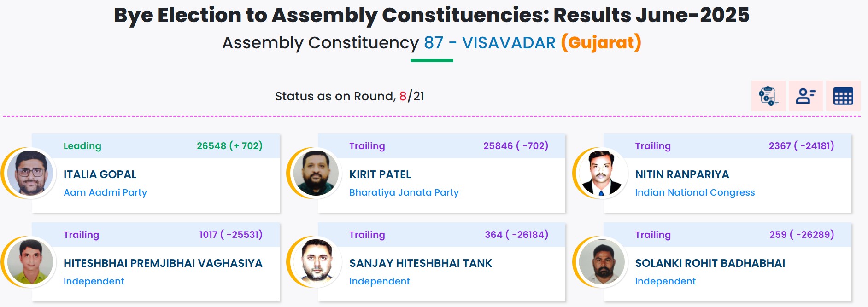Select candidate name ITALIA GOPAL
Image resolution: width=868 pixels, height=307 pixels.
[x=100, y=174]
